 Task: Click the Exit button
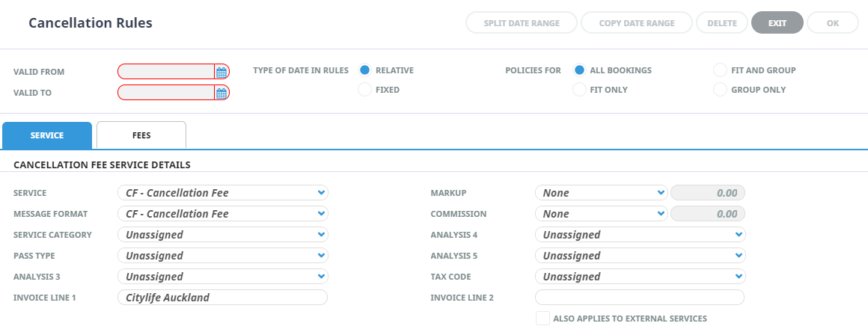pyautogui.click(x=777, y=23)
